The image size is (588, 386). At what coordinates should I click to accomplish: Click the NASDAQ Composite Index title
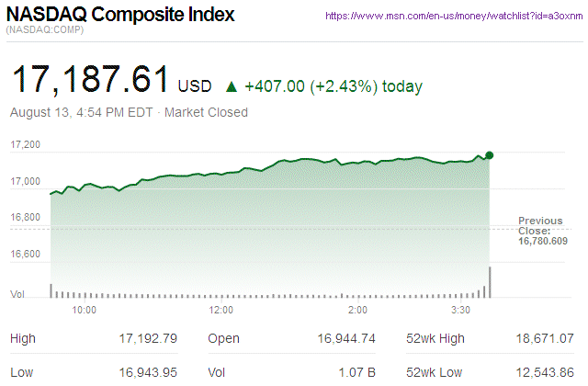(120, 16)
